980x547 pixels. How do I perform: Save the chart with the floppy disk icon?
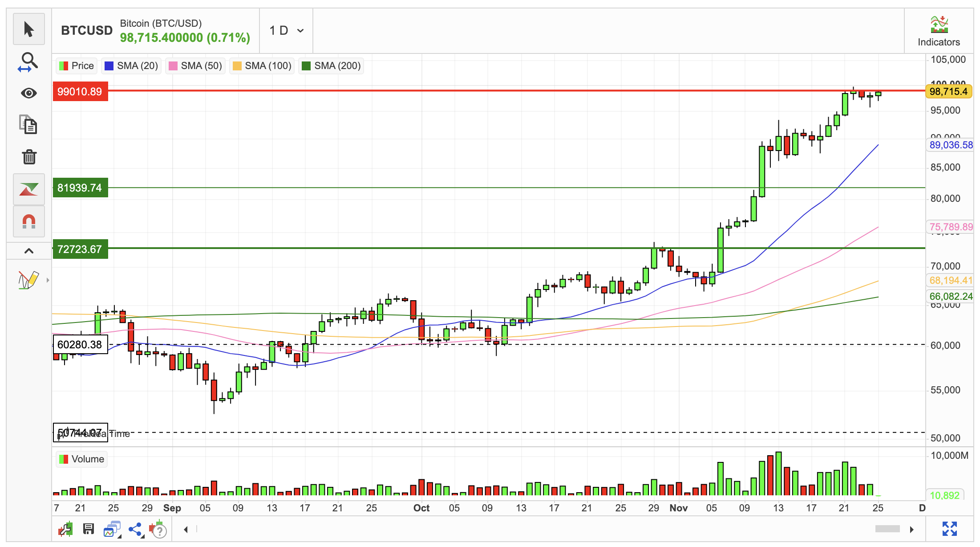click(x=89, y=529)
